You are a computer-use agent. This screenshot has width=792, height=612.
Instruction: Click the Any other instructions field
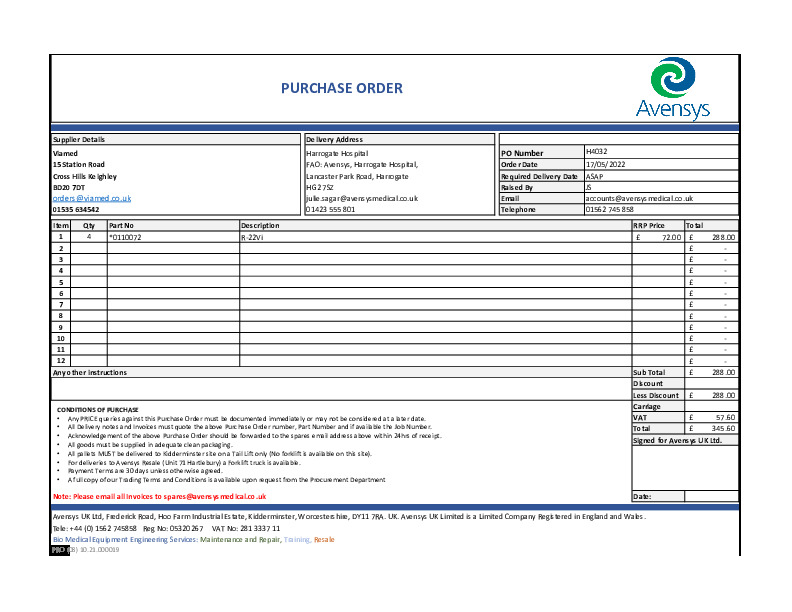click(x=340, y=388)
